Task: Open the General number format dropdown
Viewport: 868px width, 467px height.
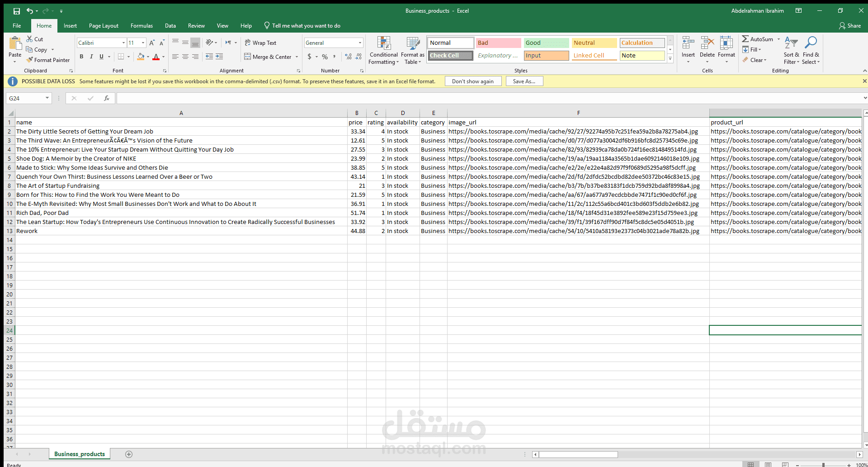Action: pos(360,43)
